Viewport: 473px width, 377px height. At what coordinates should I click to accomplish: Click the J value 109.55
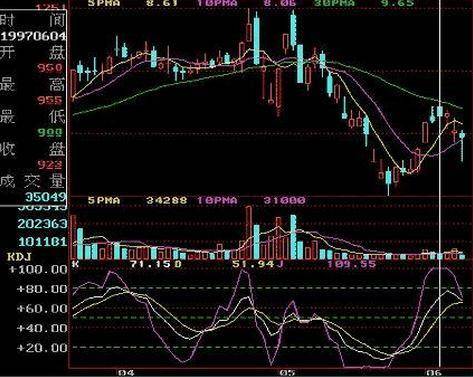point(352,264)
